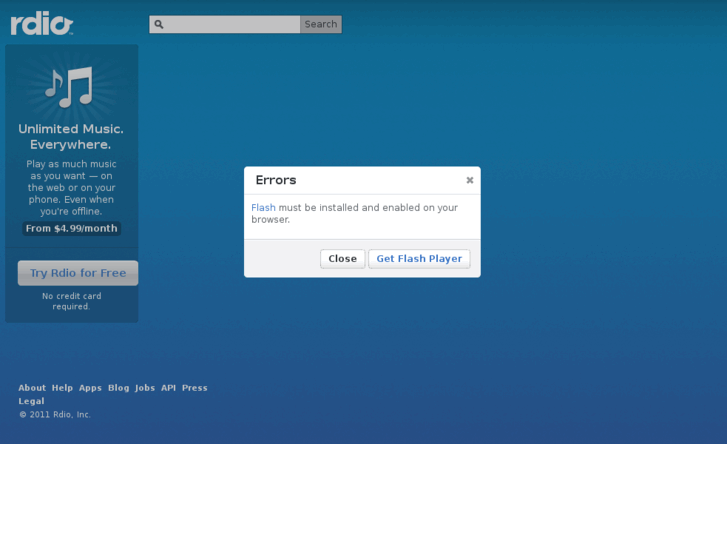Open the Blog footer link

pyautogui.click(x=119, y=388)
